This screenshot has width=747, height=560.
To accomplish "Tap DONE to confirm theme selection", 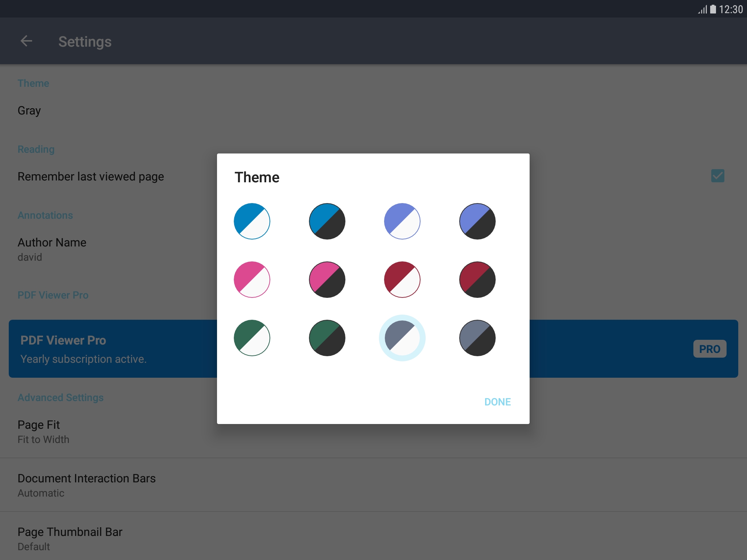I will pyautogui.click(x=497, y=402).
